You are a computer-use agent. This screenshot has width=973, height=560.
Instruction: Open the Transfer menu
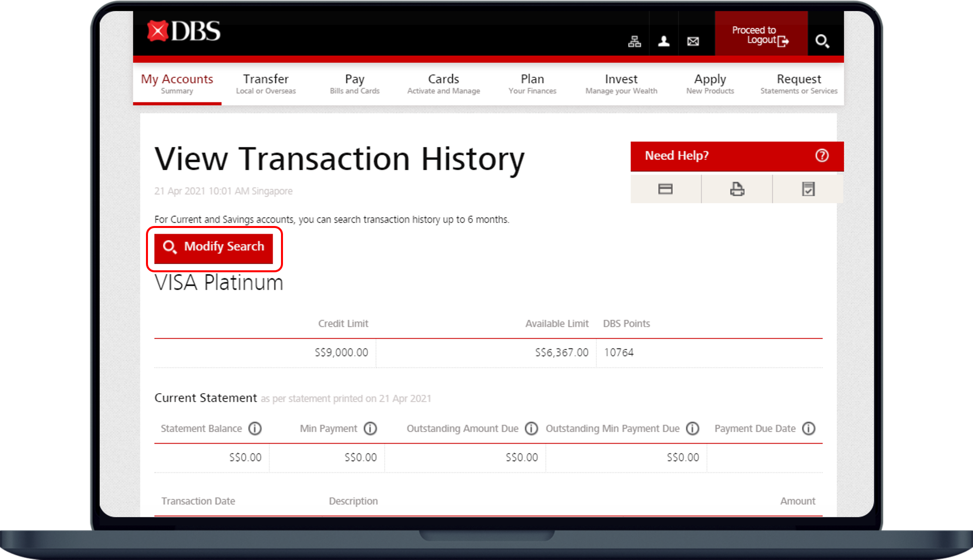(x=266, y=84)
